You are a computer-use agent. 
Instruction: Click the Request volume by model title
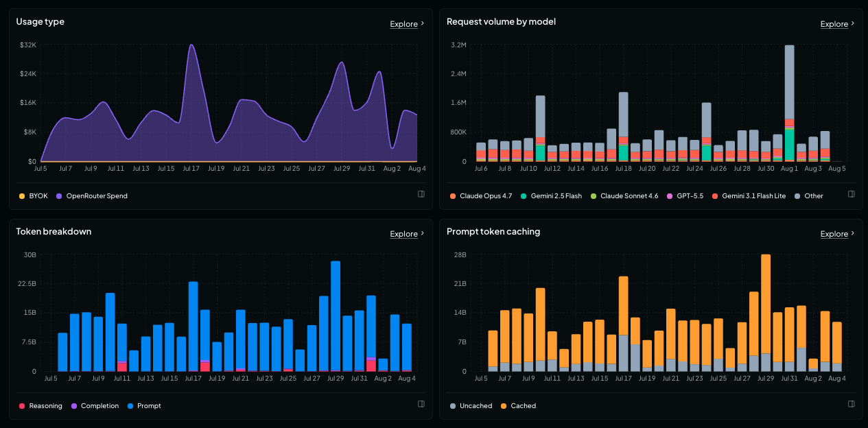coord(501,21)
